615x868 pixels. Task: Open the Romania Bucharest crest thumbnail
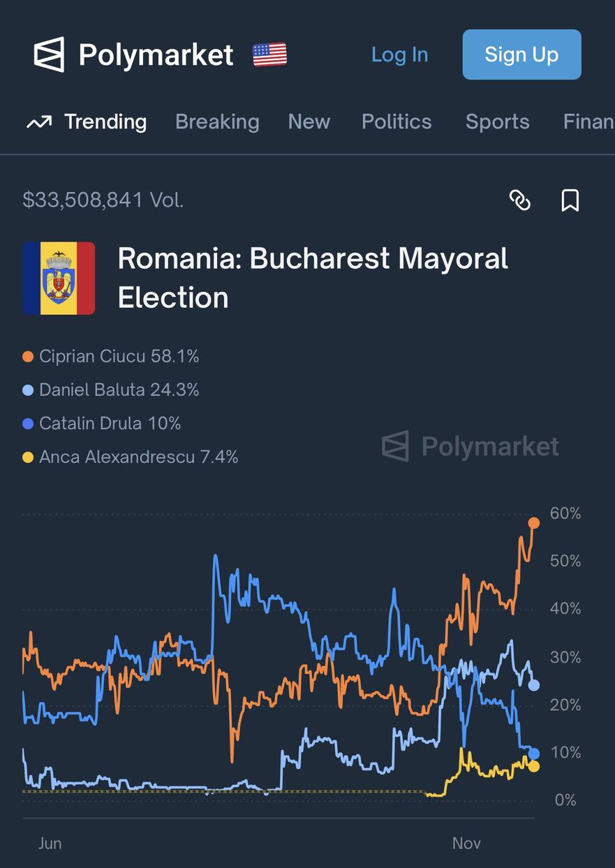(x=59, y=278)
